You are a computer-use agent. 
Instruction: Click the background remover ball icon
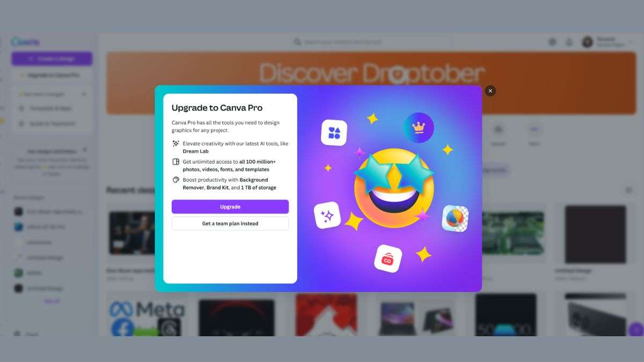[455, 218]
